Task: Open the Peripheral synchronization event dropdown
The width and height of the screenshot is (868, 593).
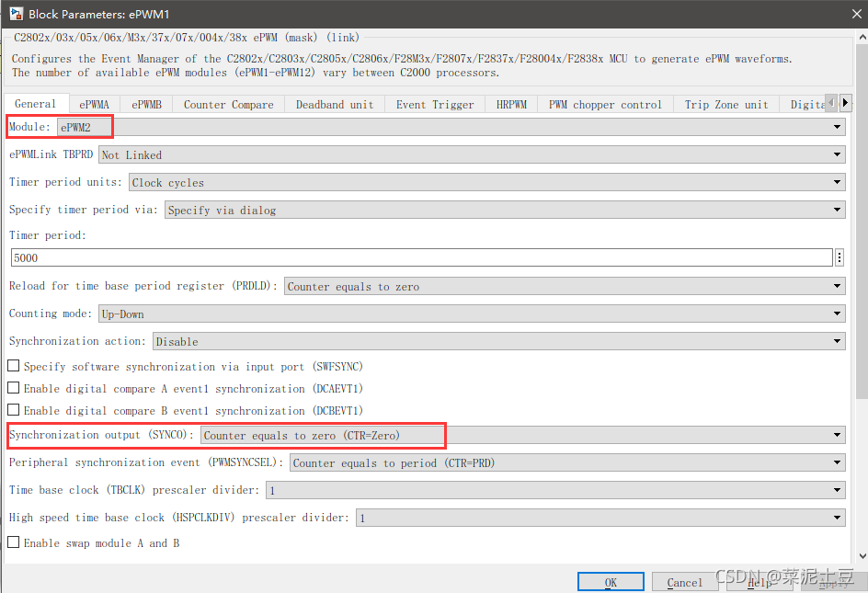Action: [835, 462]
